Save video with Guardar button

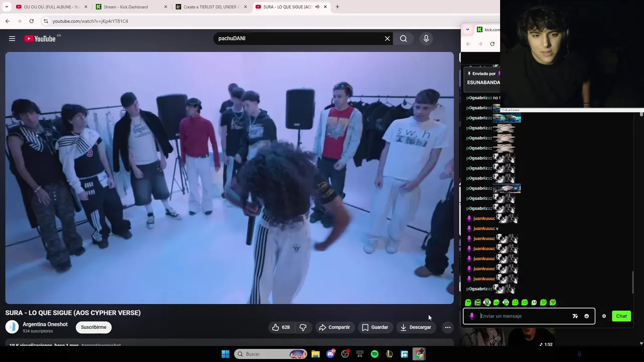375,327
